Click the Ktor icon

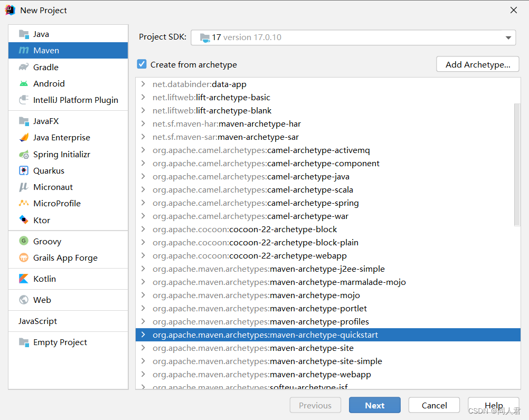click(x=24, y=220)
